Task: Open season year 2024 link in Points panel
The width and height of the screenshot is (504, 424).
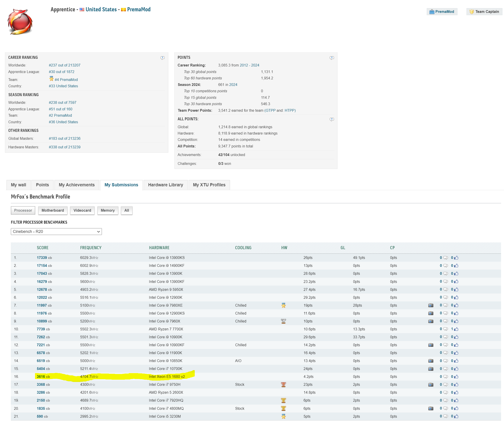Action: [x=233, y=85]
